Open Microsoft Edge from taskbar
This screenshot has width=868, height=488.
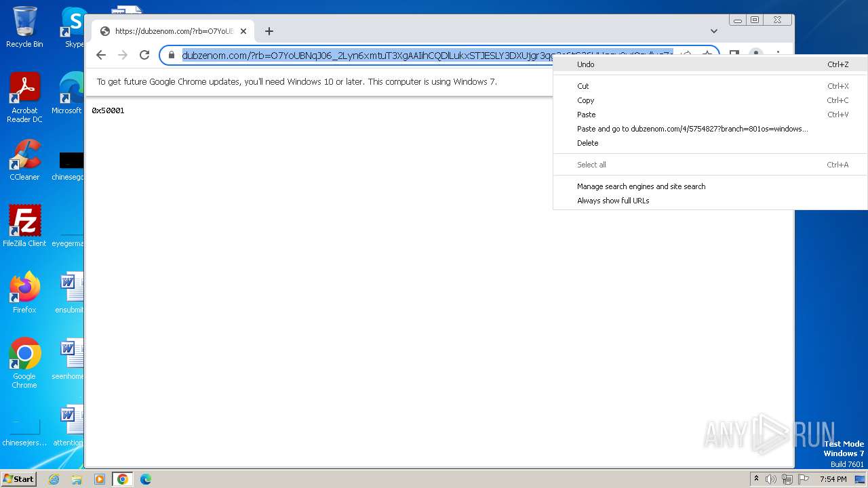[146, 479]
